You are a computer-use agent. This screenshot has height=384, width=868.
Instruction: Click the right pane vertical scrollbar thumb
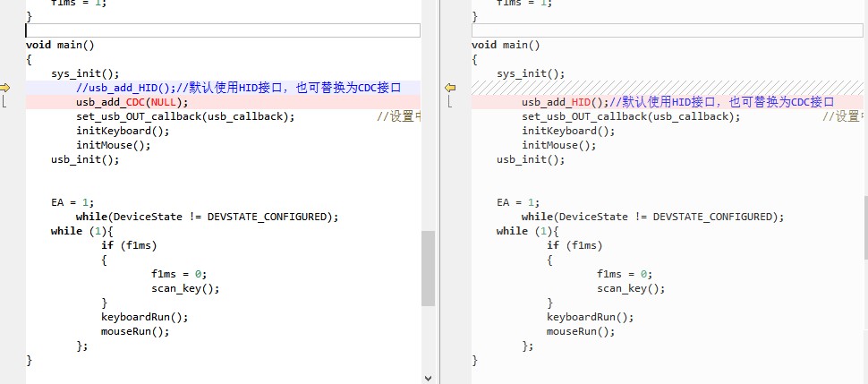(x=866, y=227)
